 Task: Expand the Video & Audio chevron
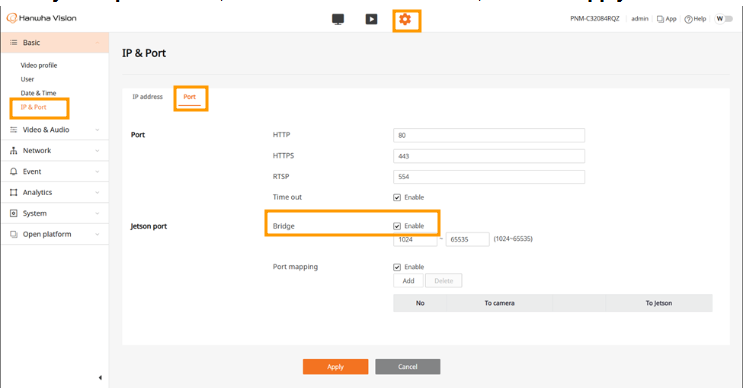pos(97,130)
